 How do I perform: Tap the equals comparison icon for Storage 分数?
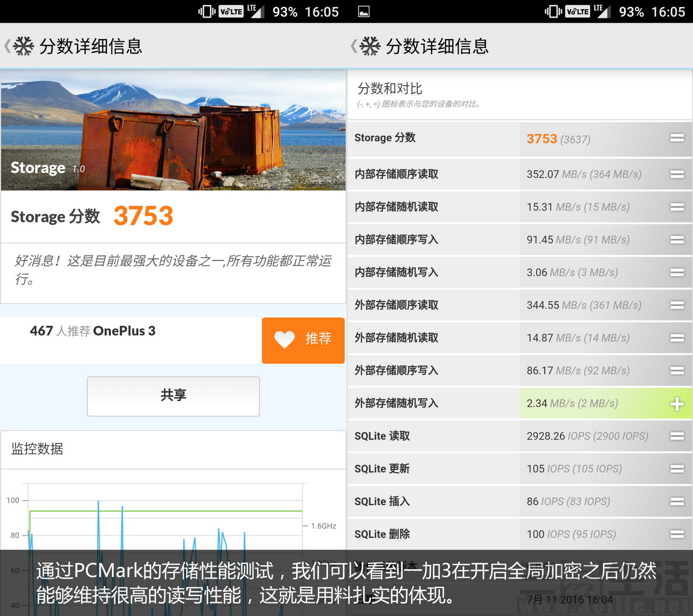coord(677,138)
